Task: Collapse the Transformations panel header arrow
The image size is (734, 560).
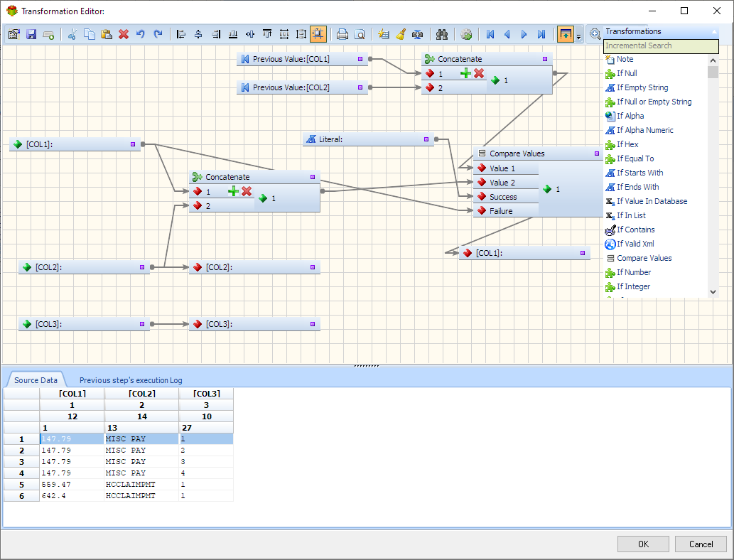Action: (714, 32)
